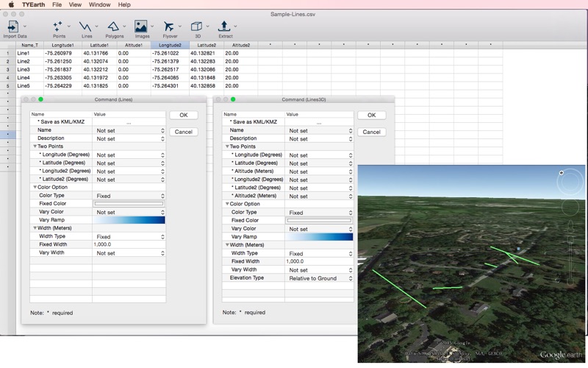The width and height of the screenshot is (588, 368).
Task: Select the Images tool icon
Action: coord(140,26)
